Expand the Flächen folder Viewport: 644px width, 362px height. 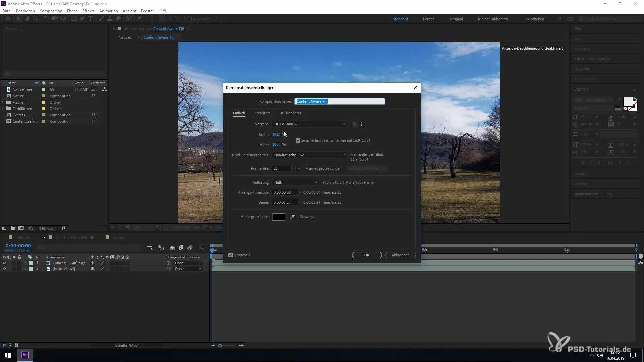click(3, 102)
